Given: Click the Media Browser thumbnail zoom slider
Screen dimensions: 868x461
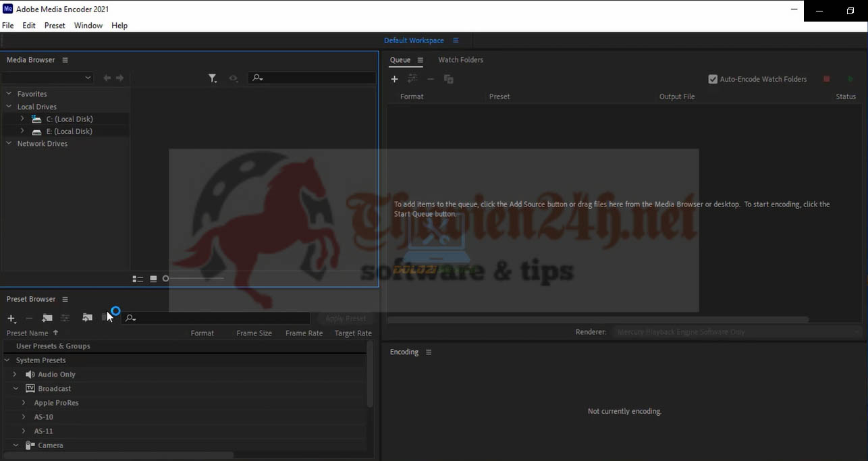Looking at the screenshot, I should click(x=194, y=279).
